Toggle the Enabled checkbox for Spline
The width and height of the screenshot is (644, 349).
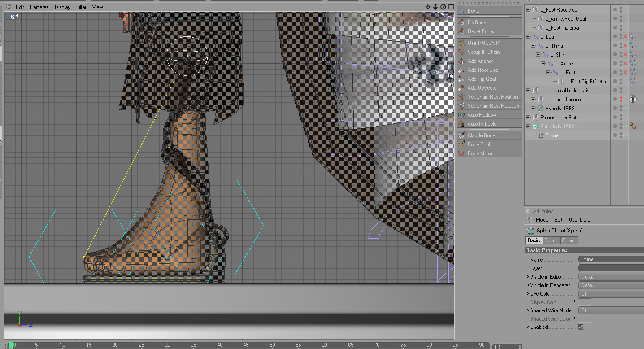[x=581, y=327]
